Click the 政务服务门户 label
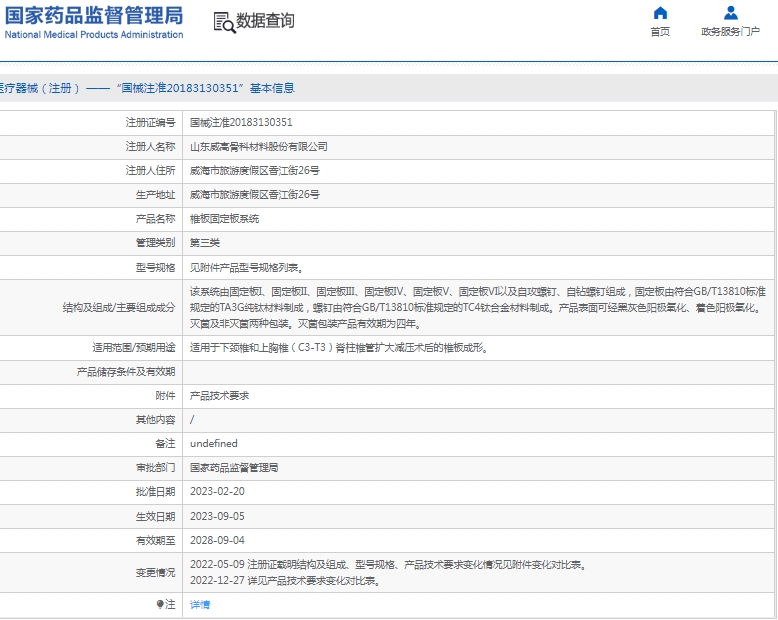The width and height of the screenshot is (778, 620). (x=730, y=32)
